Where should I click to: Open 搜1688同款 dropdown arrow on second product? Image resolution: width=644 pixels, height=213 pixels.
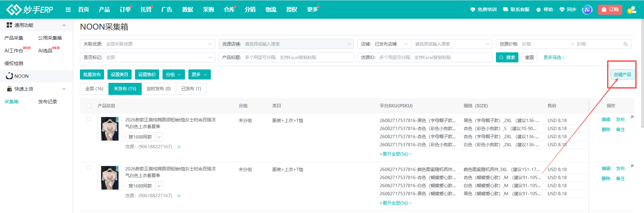159,186
